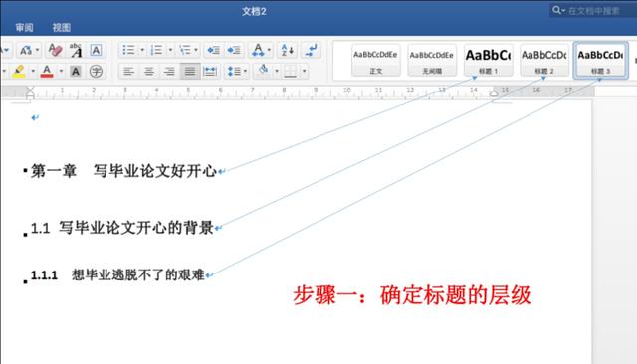Open the phonetic guide (abc A) tool
Viewport: 637px width, 364px height.
(x=76, y=51)
